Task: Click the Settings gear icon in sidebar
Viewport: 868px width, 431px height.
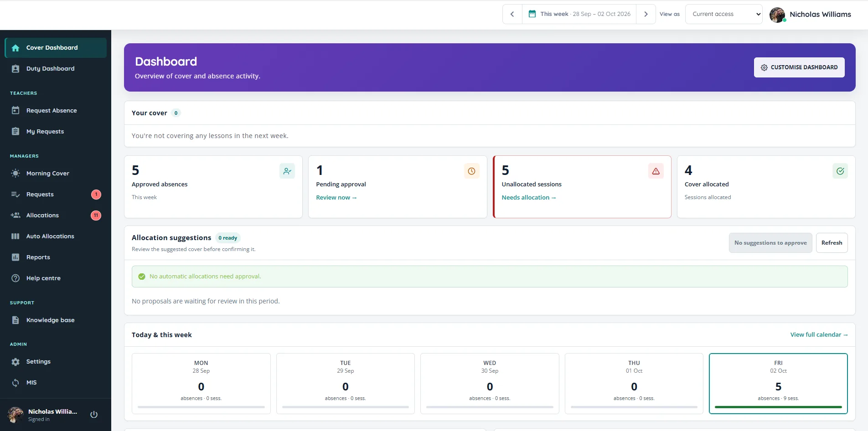Action: (15, 362)
